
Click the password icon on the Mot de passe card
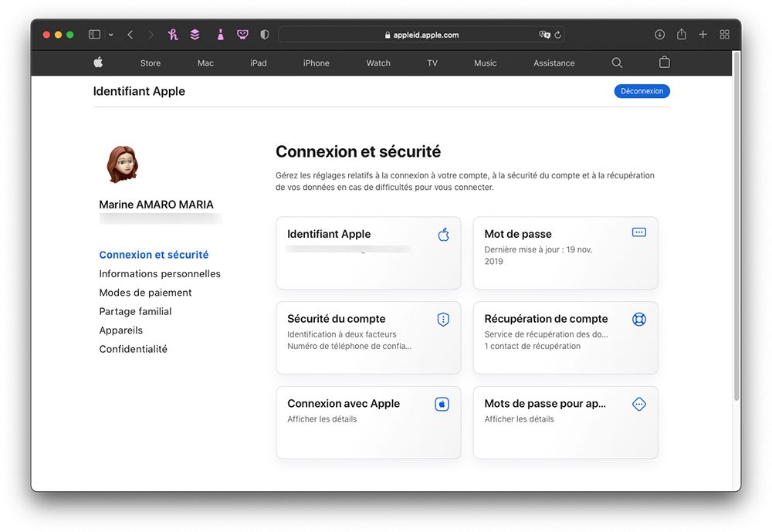pyautogui.click(x=638, y=231)
